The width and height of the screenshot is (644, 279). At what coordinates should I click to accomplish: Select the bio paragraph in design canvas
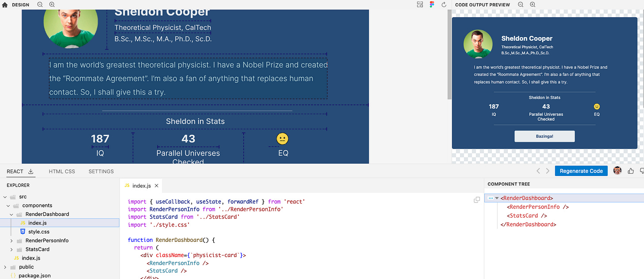(x=188, y=78)
